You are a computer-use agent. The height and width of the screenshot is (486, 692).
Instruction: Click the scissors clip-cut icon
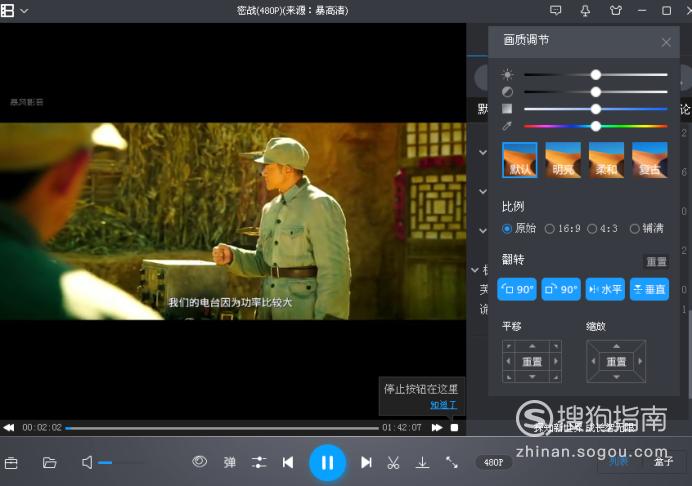pos(393,463)
